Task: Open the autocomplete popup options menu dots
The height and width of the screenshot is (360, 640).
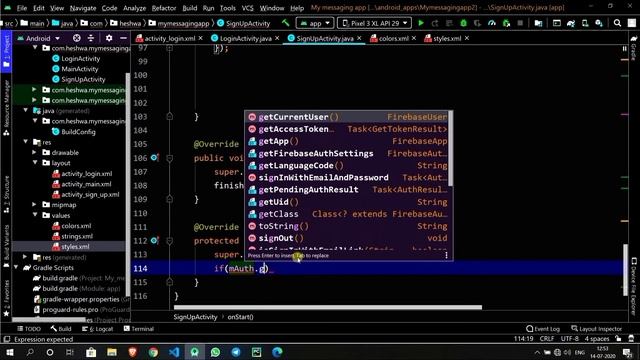Action: click(x=447, y=256)
